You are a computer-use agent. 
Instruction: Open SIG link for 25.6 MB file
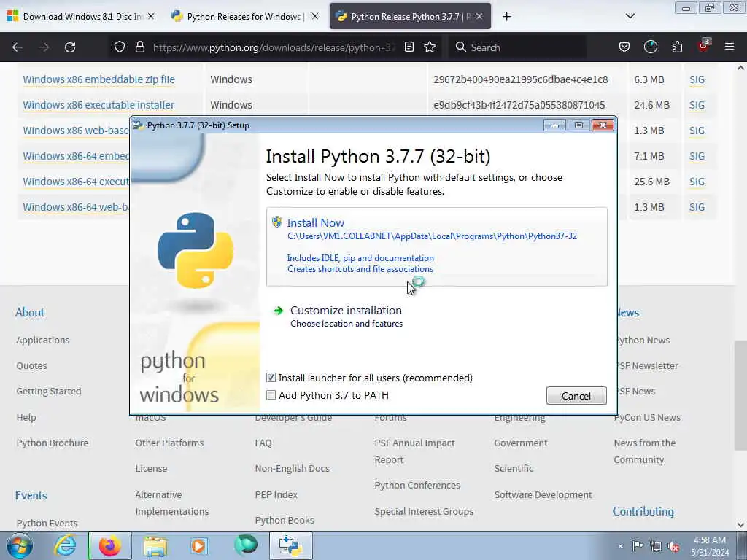(697, 182)
